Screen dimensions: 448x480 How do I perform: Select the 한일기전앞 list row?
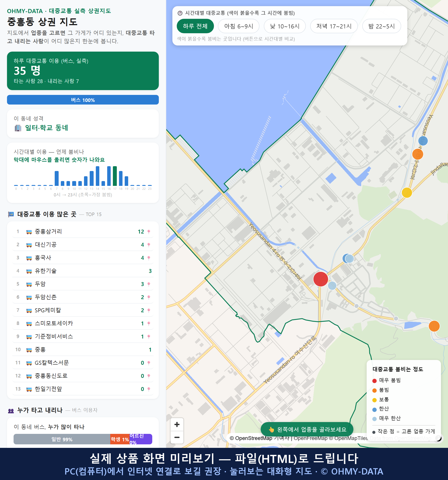click(x=83, y=389)
